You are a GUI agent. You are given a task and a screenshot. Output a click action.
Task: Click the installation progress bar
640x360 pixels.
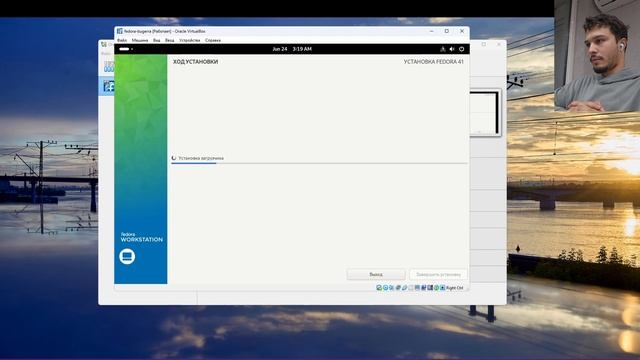[x=319, y=163]
